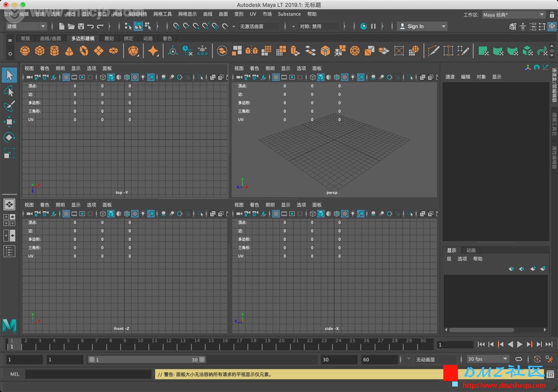Viewport: 558px width, 392px height.
Task: Open the 文件 menu
Action: (8, 14)
